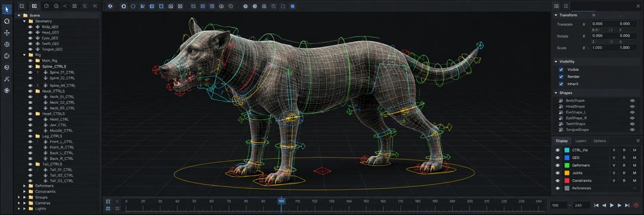Screen dimensions: 644x215
Task: Activate the magic wand tool in left toolbar
Action: coord(7,79)
